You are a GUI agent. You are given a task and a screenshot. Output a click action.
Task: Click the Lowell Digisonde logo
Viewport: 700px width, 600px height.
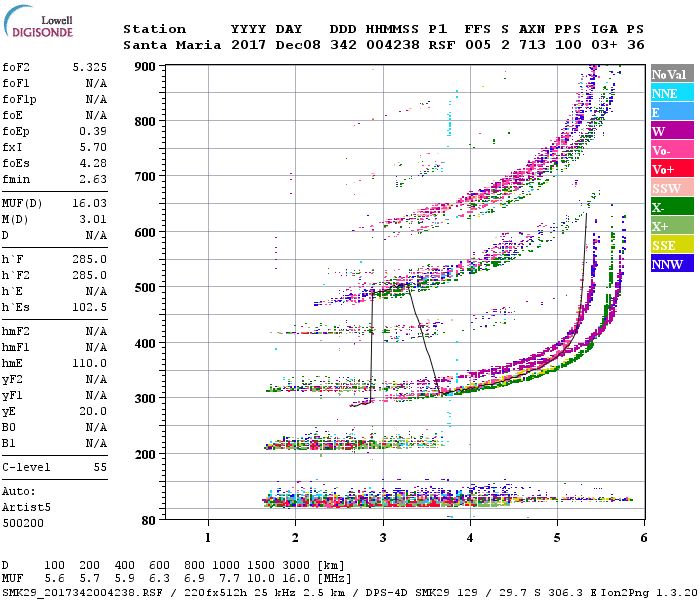click(38, 22)
